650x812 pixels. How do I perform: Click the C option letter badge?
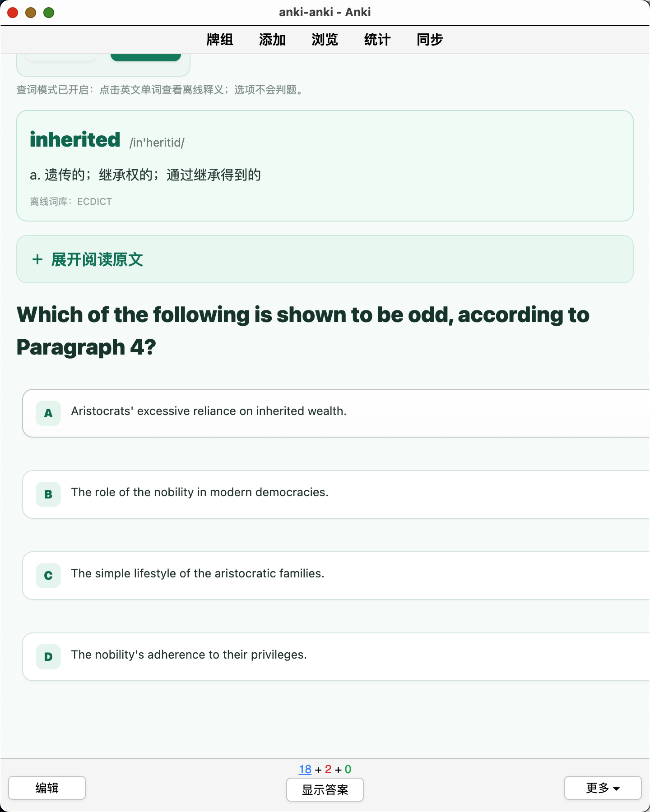point(48,576)
